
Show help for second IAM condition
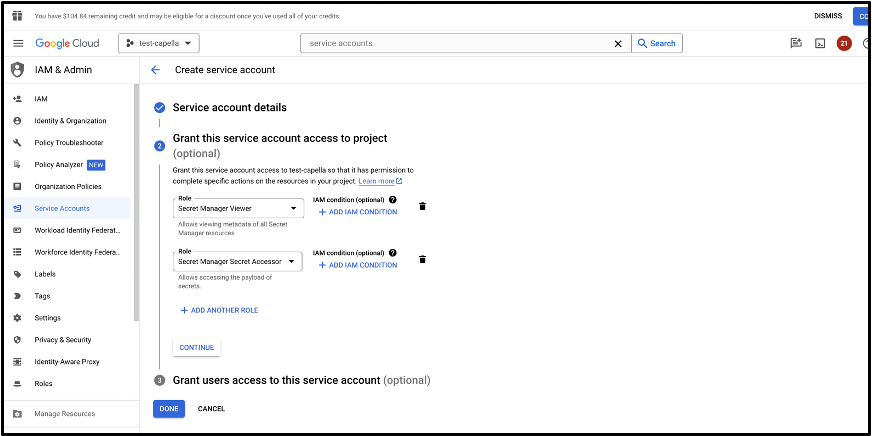(x=393, y=252)
